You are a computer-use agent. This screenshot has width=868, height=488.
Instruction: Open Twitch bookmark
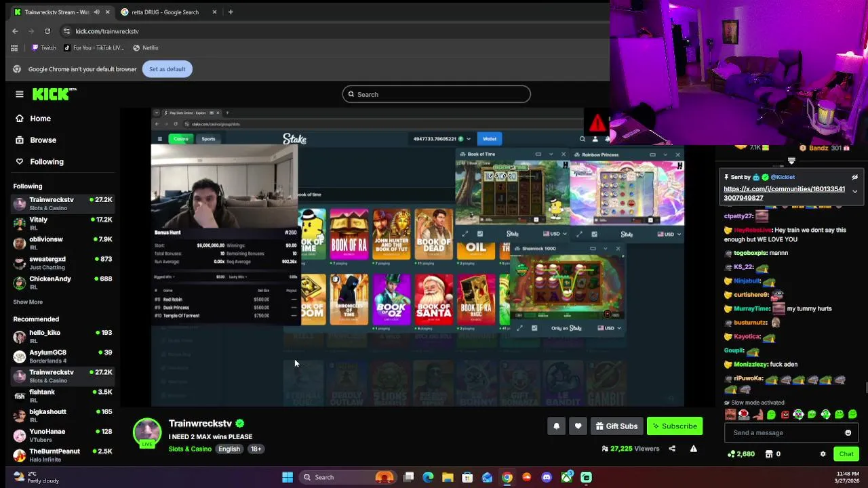click(x=44, y=48)
